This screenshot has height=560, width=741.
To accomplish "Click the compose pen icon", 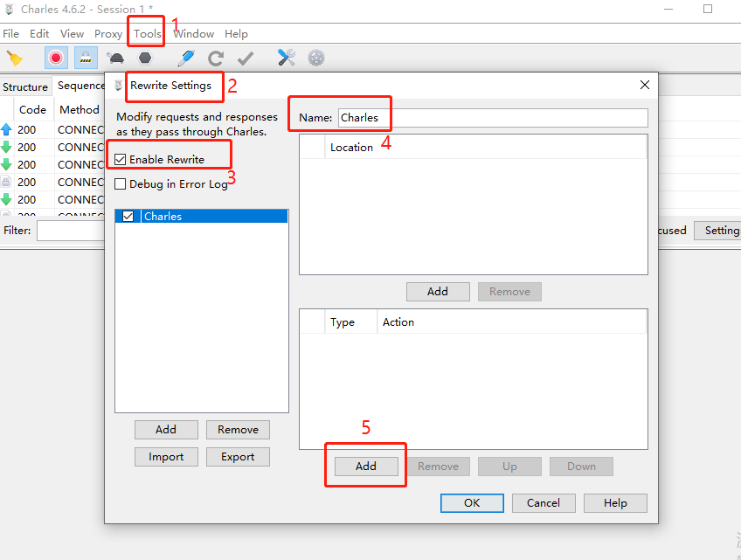I will click(186, 59).
